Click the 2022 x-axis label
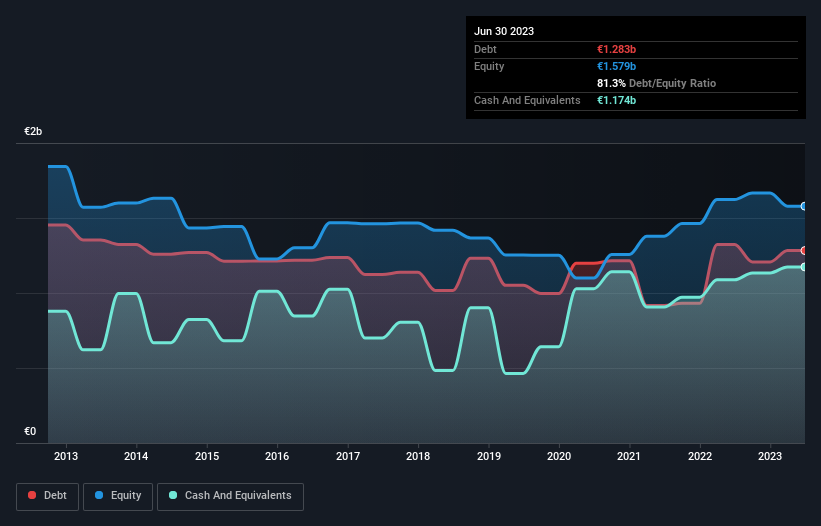821x526 pixels. (x=700, y=456)
